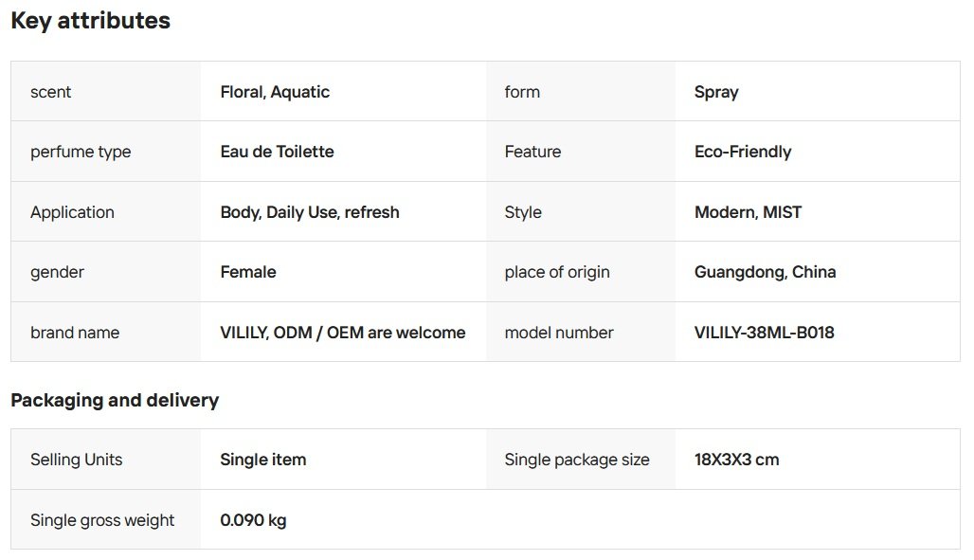Click the Modern, MIST style value
The width and height of the screenshot is (974, 560).
748,212
